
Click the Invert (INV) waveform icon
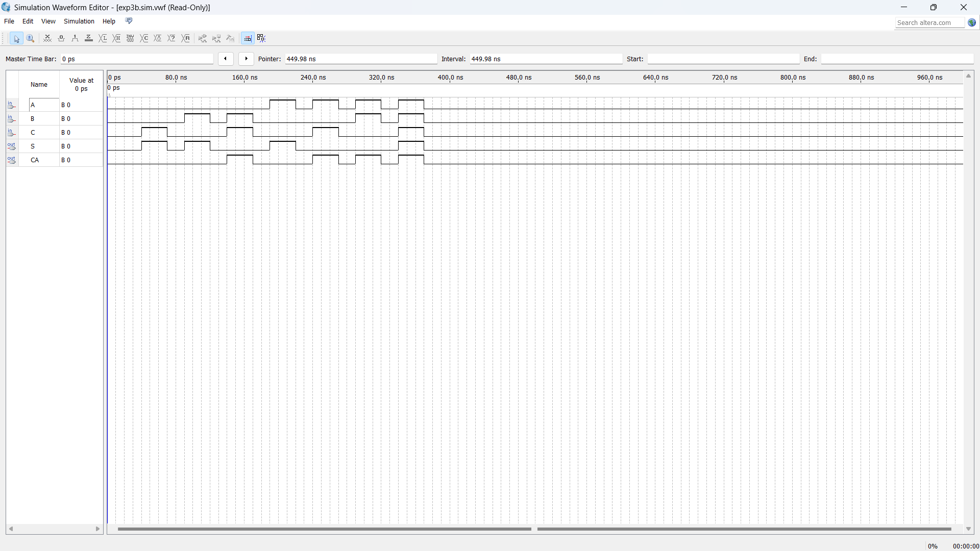tap(130, 38)
